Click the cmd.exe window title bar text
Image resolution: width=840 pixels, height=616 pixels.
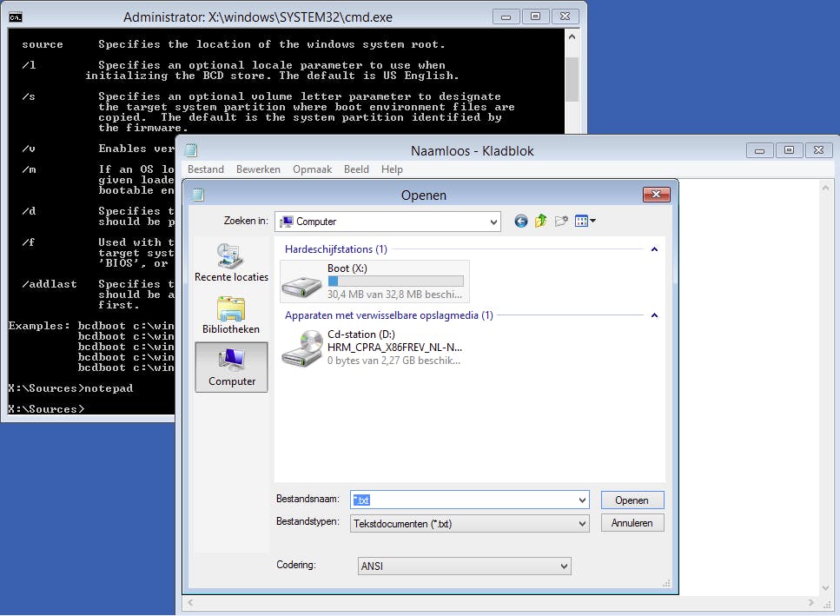pos(258,17)
